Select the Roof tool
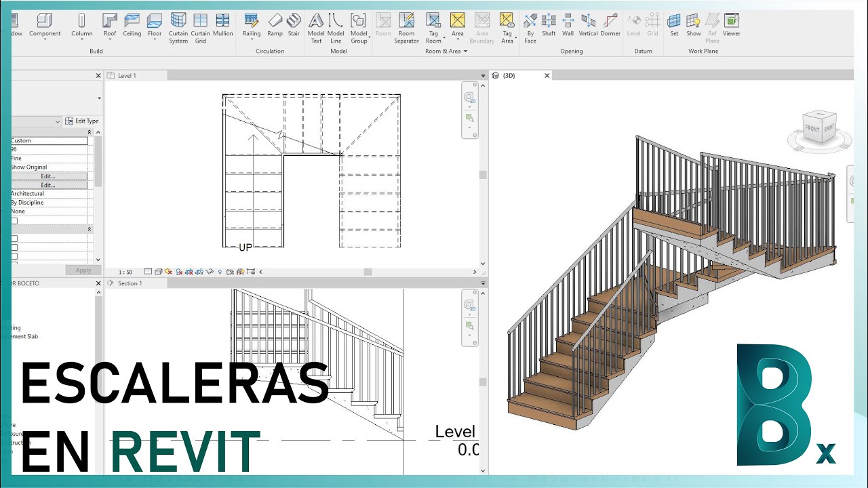The height and width of the screenshot is (488, 868). 110,24
